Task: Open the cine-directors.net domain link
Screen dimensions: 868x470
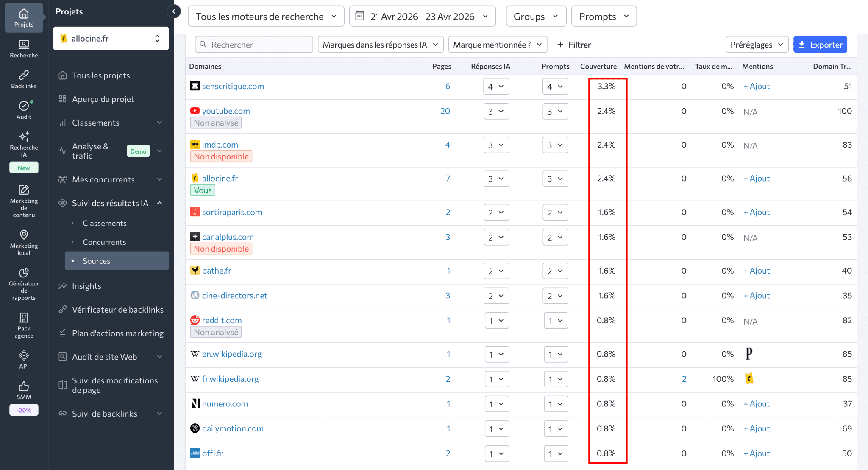Action: coord(234,295)
